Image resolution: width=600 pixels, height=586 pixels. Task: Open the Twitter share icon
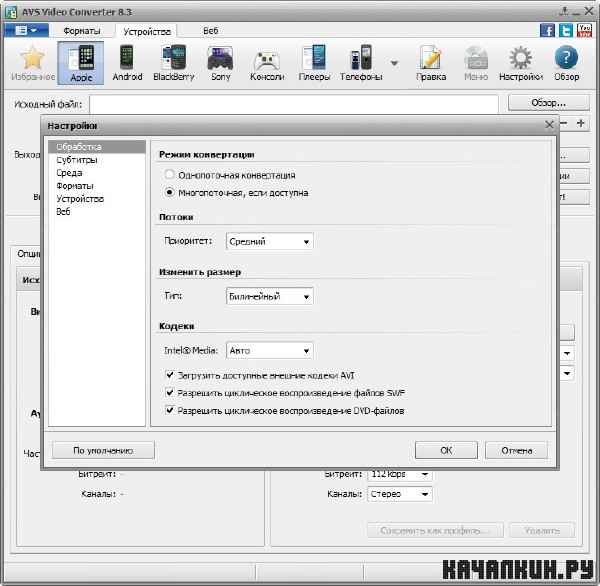pos(566,30)
